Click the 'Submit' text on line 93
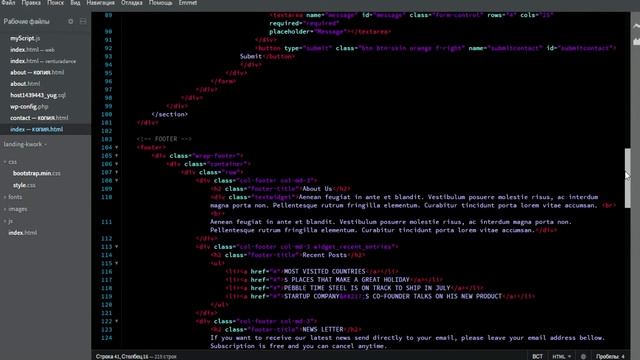This screenshot has height=360, width=640. [x=251, y=56]
